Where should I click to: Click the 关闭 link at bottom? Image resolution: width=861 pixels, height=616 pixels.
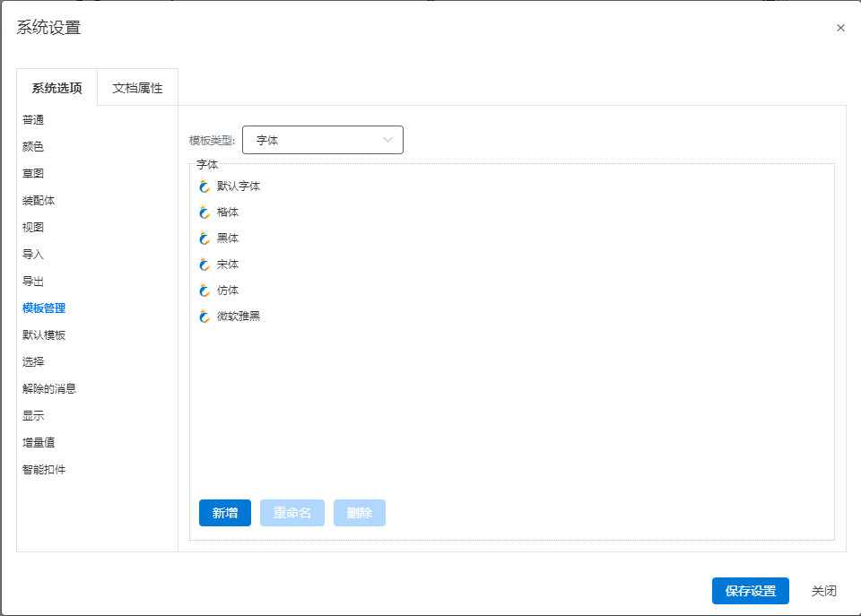[823, 591]
